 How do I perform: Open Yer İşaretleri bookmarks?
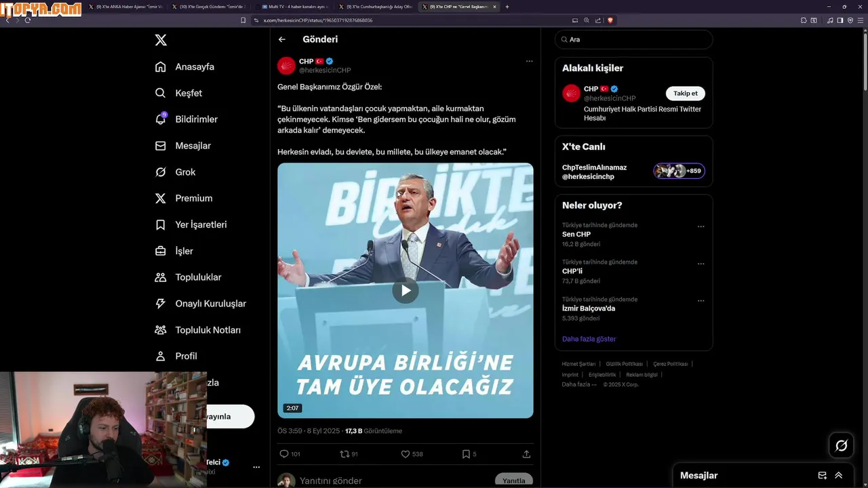tap(191, 224)
